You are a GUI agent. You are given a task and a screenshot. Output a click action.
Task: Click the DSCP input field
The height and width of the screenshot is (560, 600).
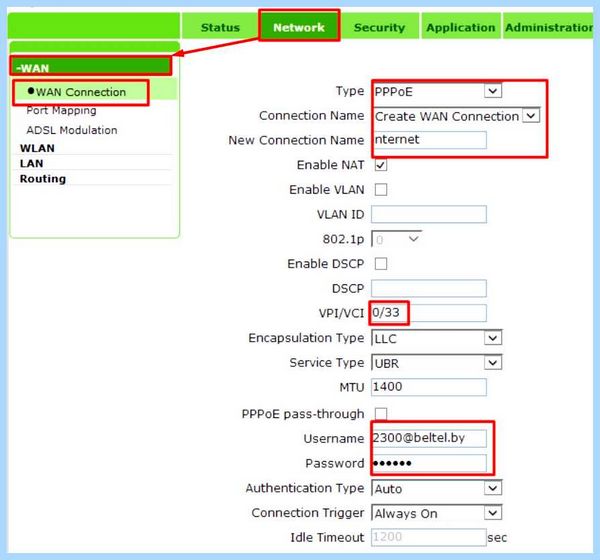click(x=429, y=288)
